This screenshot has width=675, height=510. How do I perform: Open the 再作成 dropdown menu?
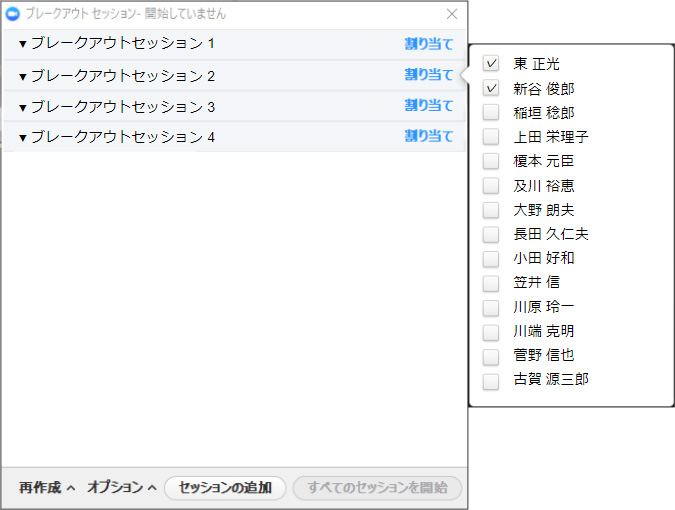tap(46, 488)
